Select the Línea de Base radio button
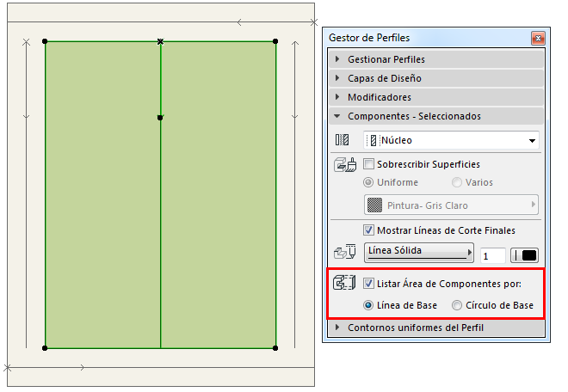568x392 pixels. [368, 305]
